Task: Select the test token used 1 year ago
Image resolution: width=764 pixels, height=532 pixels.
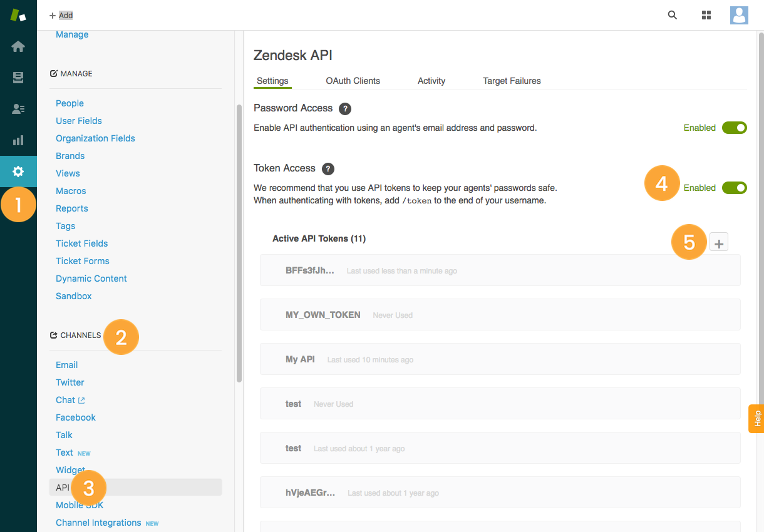Action: (x=500, y=448)
